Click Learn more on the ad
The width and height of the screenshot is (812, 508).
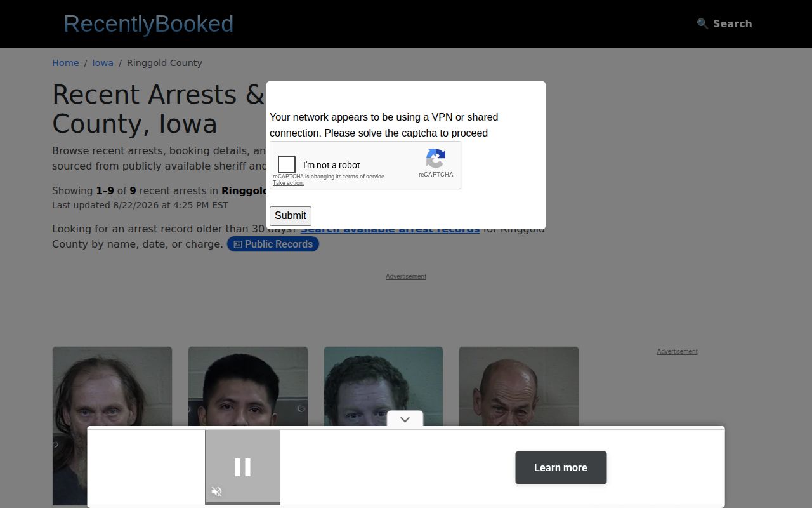[561, 467]
